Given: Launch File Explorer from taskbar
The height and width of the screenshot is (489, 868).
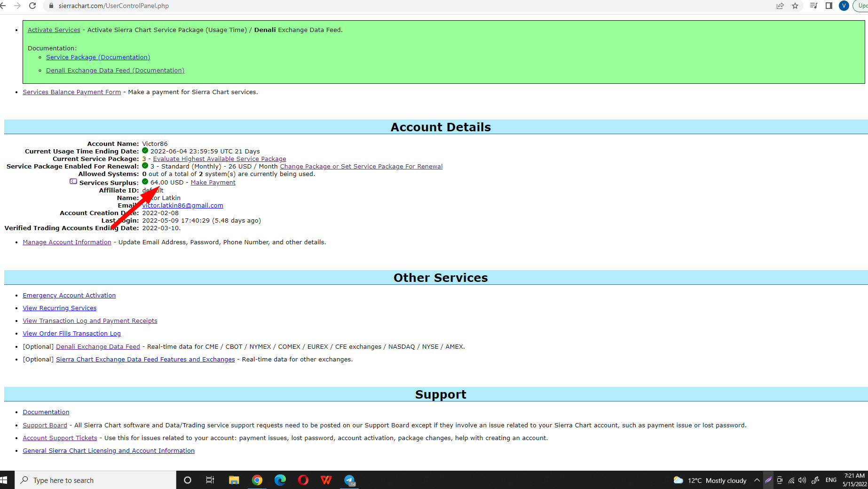Looking at the screenshot, I should [x=234, y=480].
